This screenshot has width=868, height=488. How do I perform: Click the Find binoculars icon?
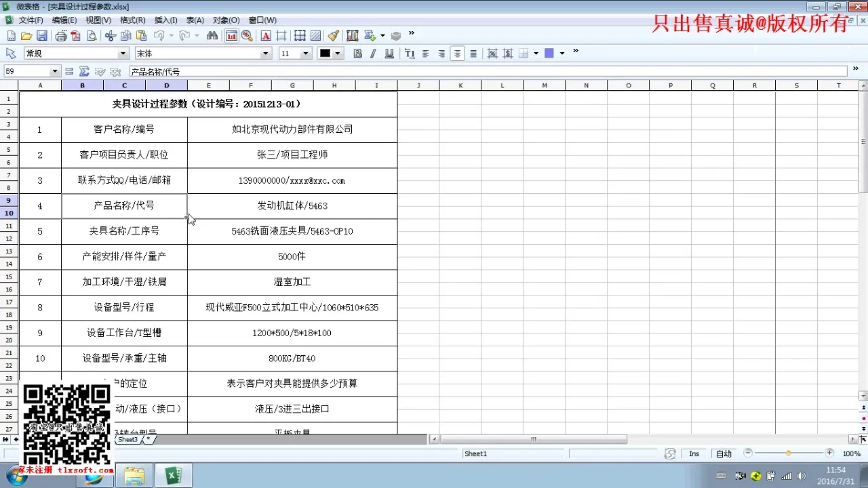[x=212, y=36]
